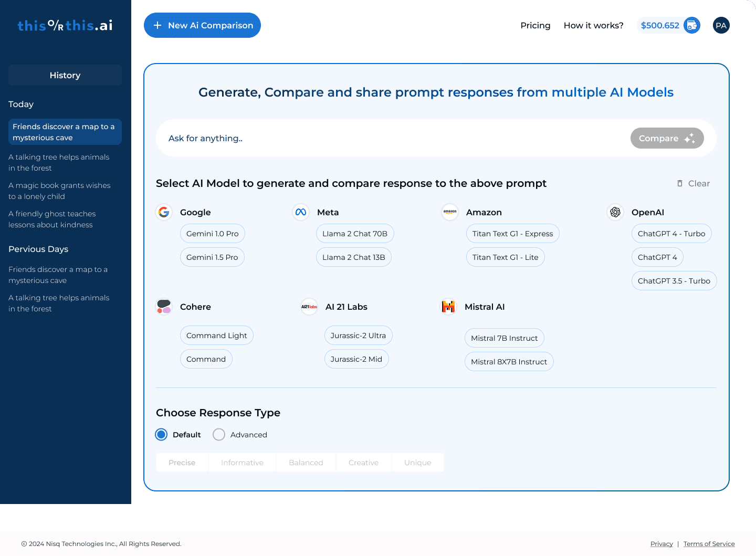Select the Balanced response tab
The width and height of the screenshot is (756, 556).
[x=306, y=463]
